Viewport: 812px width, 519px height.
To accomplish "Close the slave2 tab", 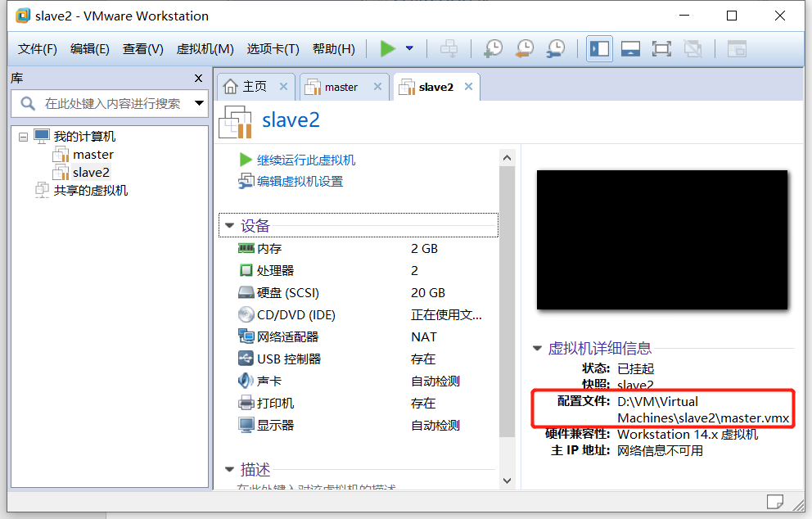I will 469,87.
